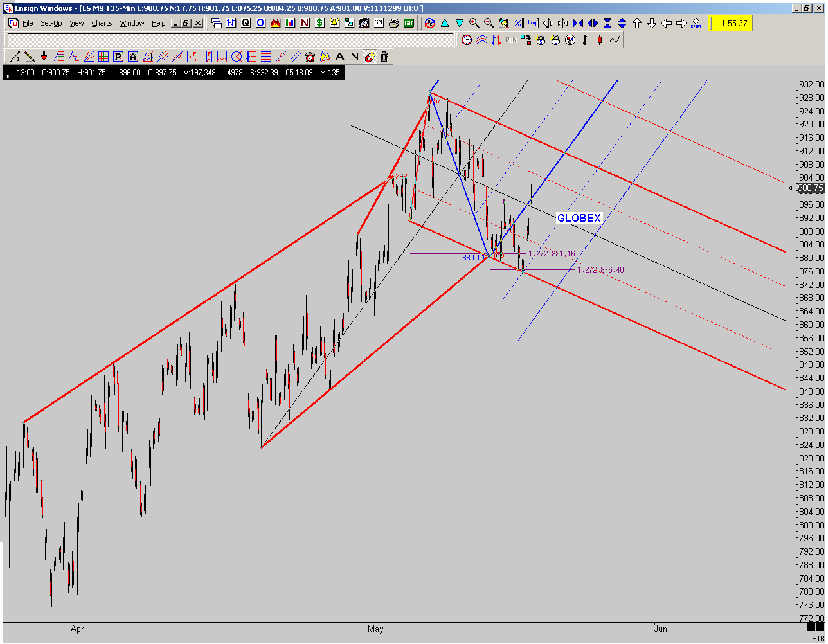This screenshot has width=828, height=644.
Task: Click the white left arrow scroll button
Action: [667, 23]
